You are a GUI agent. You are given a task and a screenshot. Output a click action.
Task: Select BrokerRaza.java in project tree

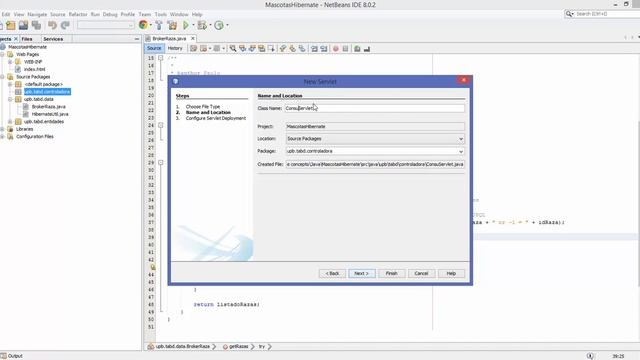pos(48,107)
